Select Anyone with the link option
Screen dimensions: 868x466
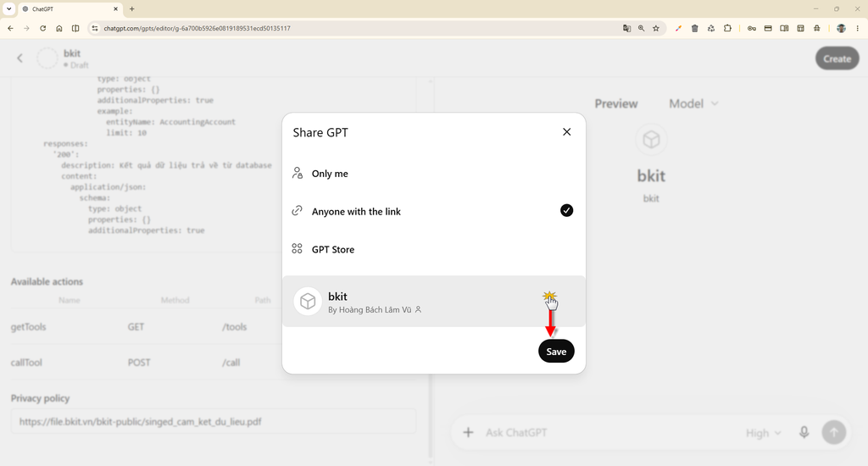(x=433, y=211)
